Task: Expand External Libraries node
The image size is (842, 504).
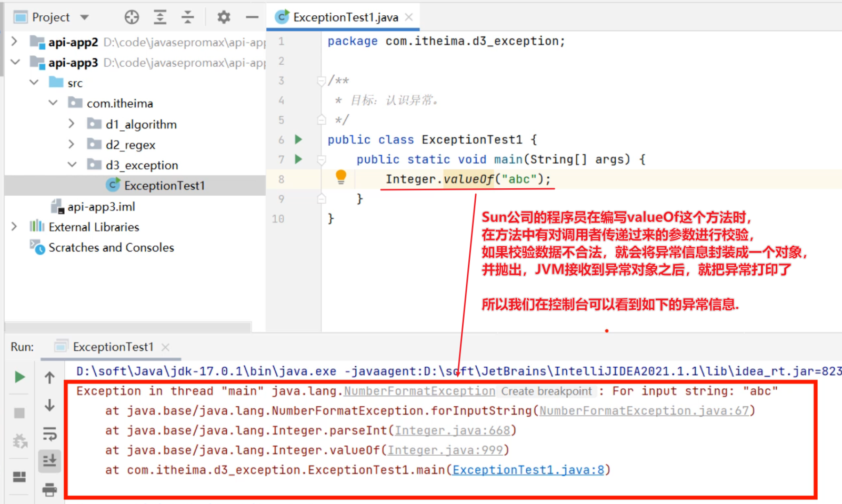Action: pos(14,227)
